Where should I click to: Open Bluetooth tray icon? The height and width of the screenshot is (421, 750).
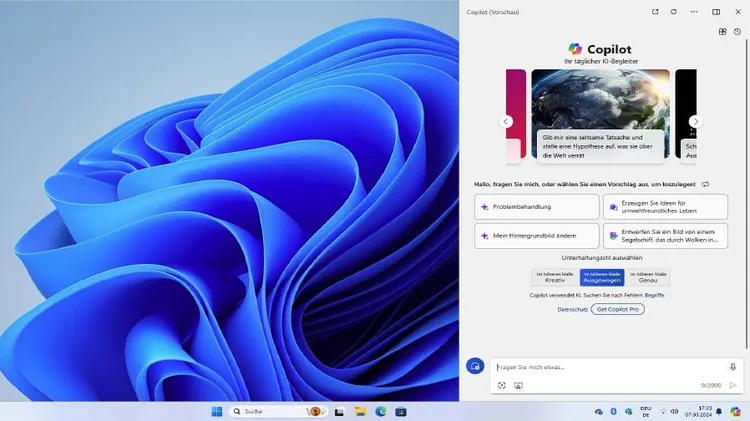[614, 411]
